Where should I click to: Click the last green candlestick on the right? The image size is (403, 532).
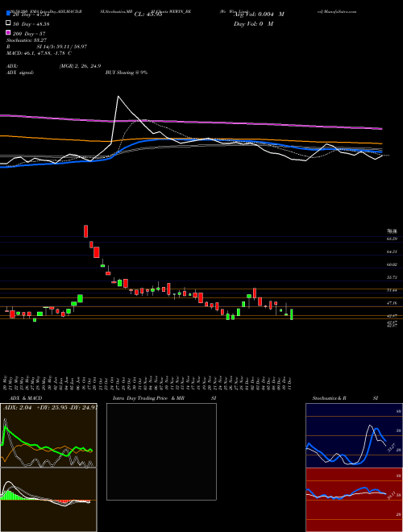pos(292,314)
